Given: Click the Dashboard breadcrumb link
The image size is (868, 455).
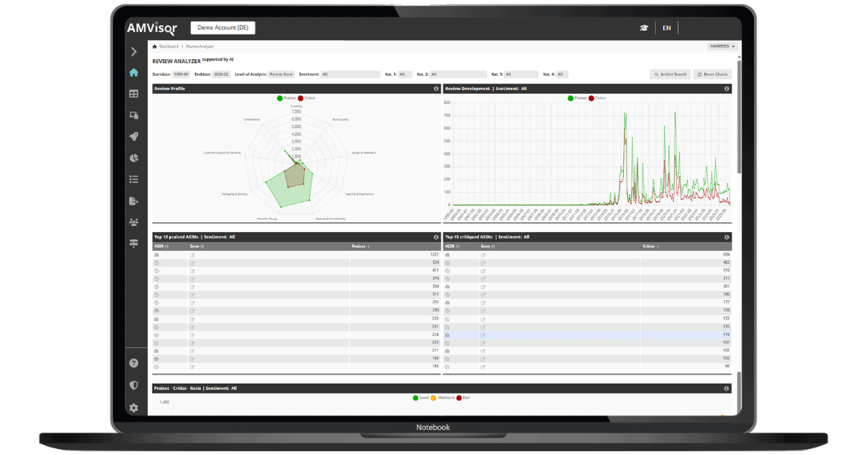Looking at the screenshot, I should [x=168, y=46].
